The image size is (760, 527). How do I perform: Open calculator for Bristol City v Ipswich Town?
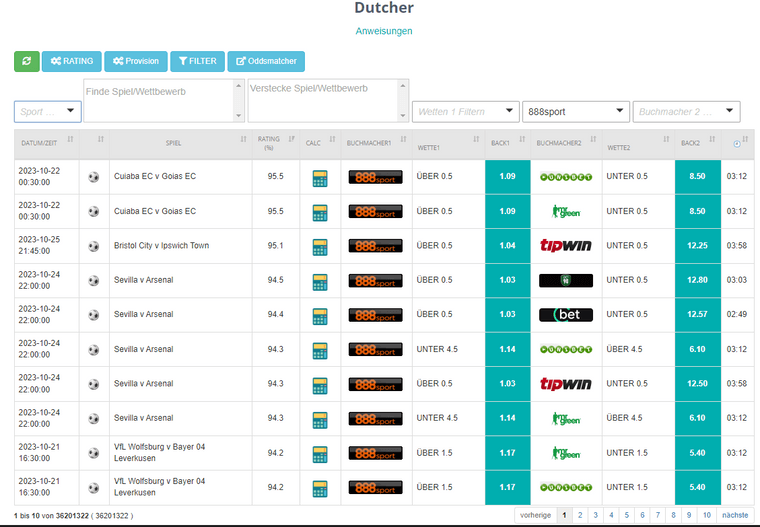(x=320, y=246)
